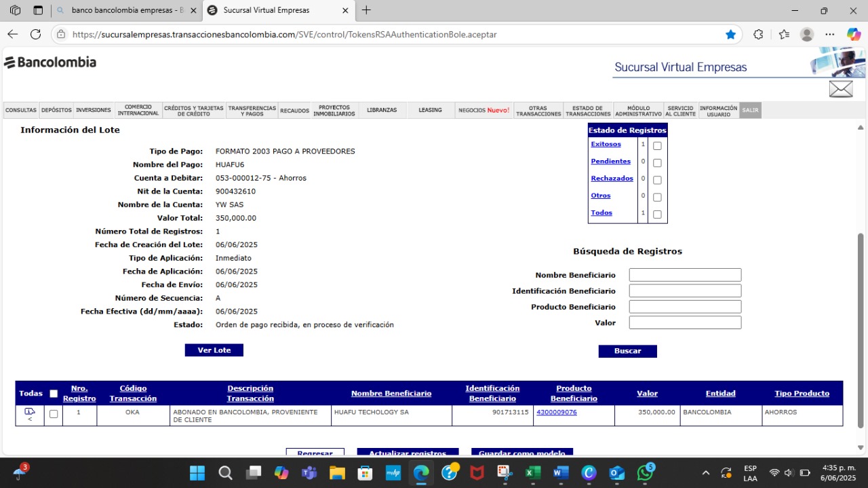
Task: Show hidden system tray icons
Action: [x=705, y=472]
